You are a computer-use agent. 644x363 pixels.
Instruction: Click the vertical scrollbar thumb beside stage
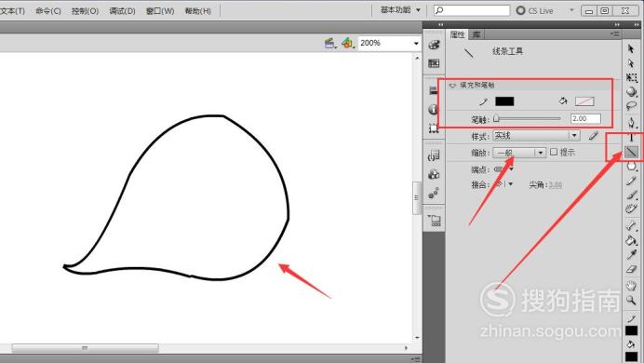point(417,198)
